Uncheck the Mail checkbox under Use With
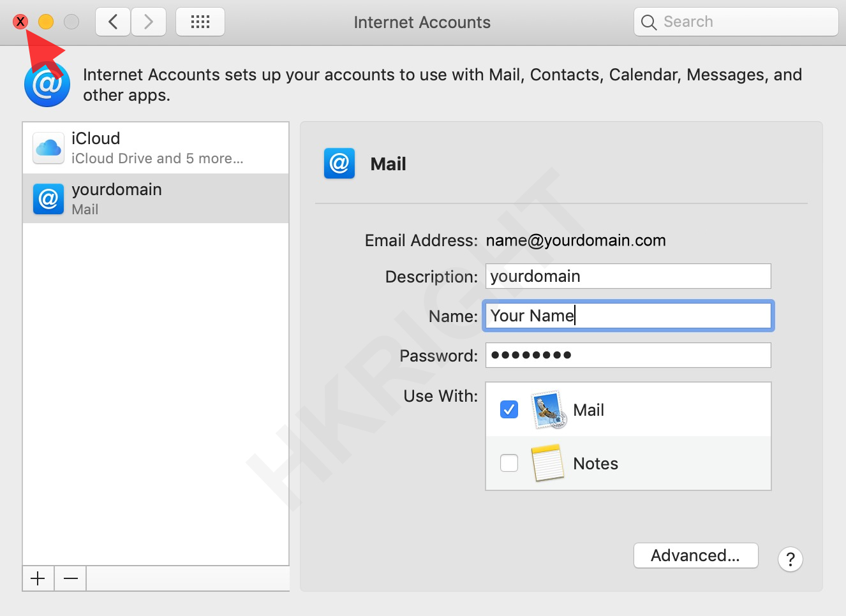The image size is (846, 616). [509, 409]
